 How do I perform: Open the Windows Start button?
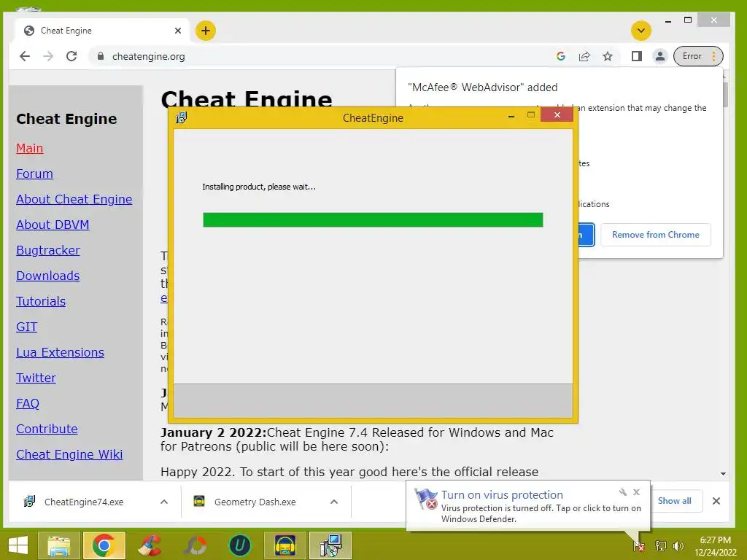18,545
